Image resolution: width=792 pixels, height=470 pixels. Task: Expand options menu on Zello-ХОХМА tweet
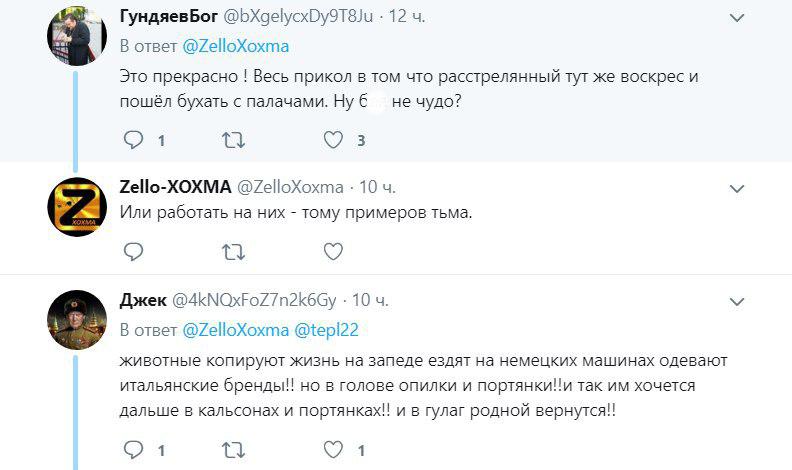click(737, 188)
